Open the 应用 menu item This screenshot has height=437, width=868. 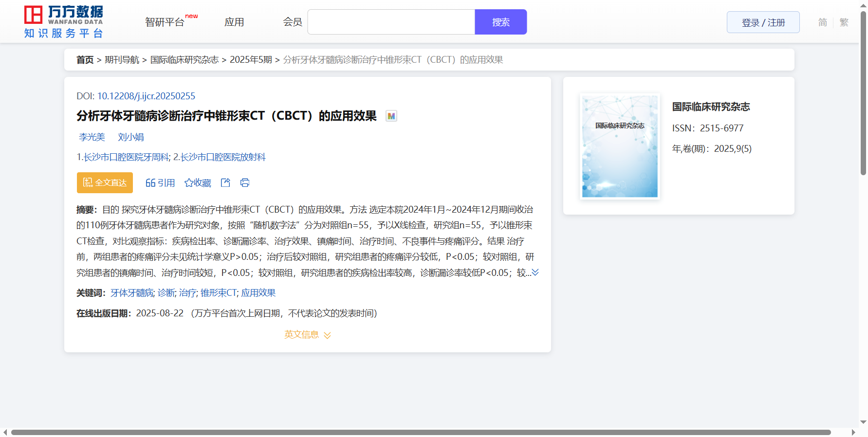[234, 22]
